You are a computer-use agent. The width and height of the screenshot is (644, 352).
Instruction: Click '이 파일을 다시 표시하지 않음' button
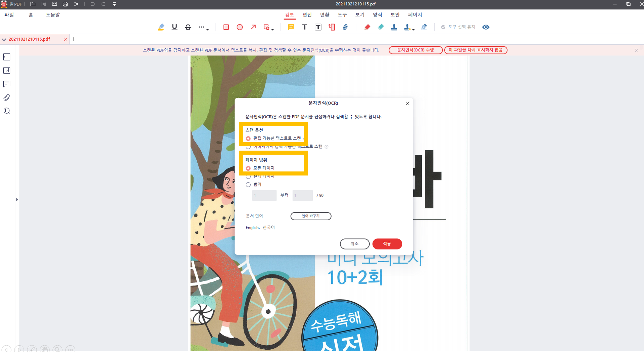point(476,50)
